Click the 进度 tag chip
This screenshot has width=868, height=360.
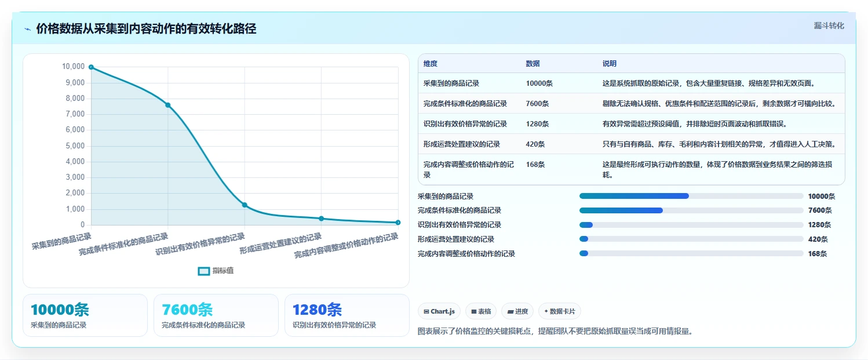pyautogui.click(x=517, y=311)
